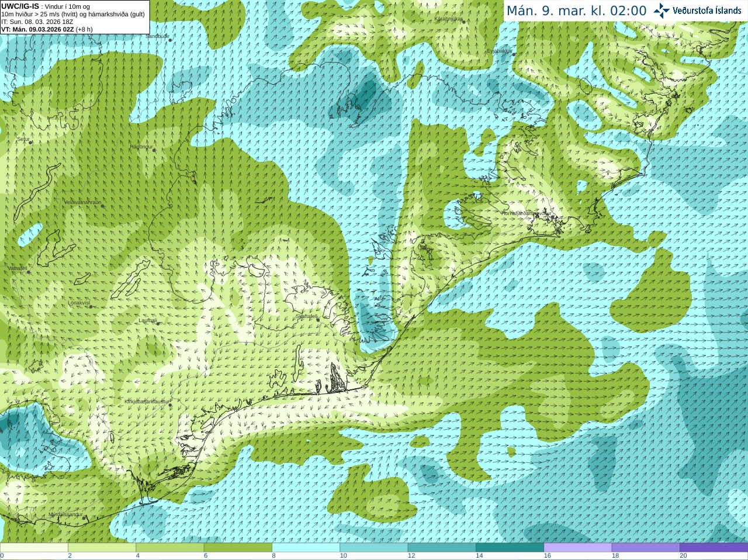This screenshot has height=560, width=748.
Task: Click the Hágöngur station label
Action: coord(141,147)
